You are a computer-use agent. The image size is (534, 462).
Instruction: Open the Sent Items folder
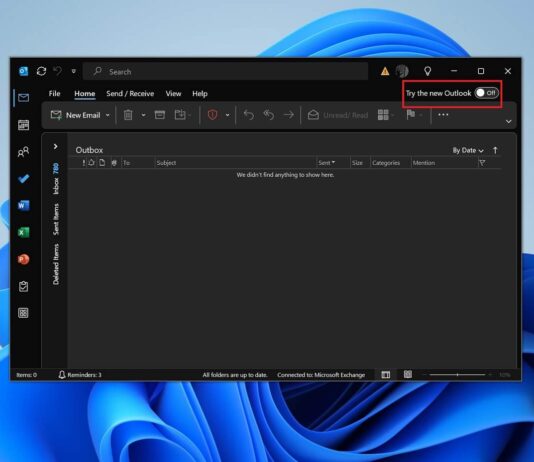56,219
